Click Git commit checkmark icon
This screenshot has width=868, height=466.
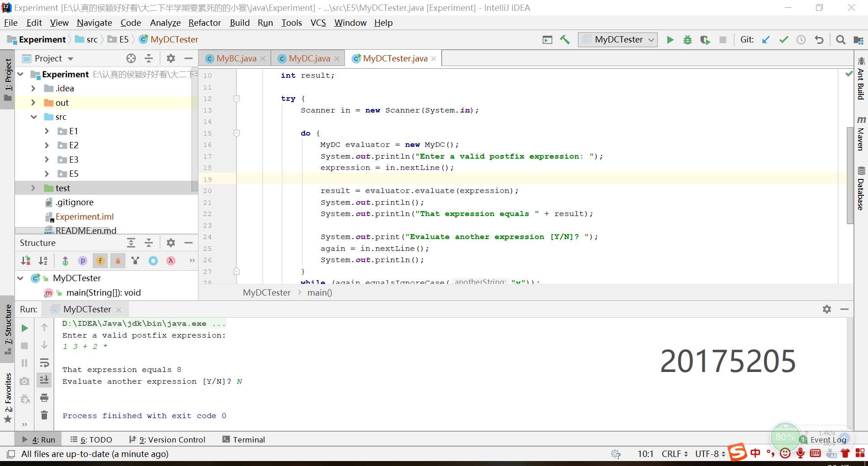pyautogui.click(x=783, y=40)
